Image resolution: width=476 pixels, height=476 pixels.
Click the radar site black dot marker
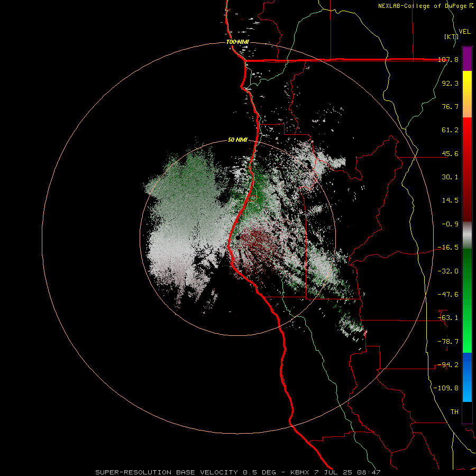[237, 237]
